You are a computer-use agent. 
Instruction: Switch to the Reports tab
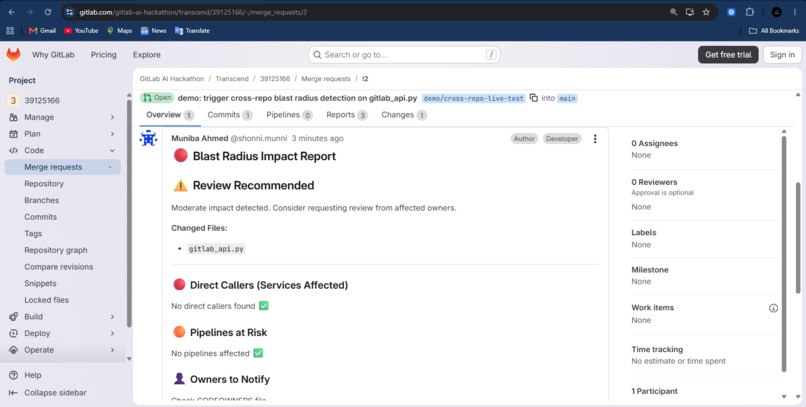346,115
